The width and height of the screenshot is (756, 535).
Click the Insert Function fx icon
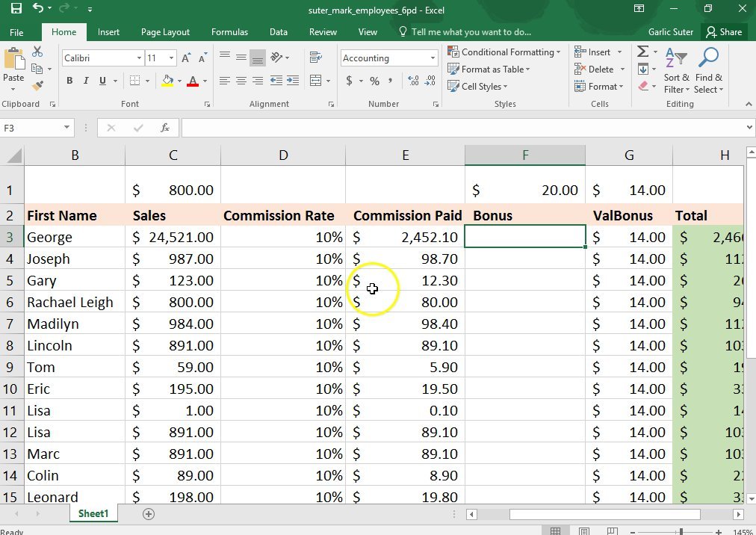coord(165,128)
